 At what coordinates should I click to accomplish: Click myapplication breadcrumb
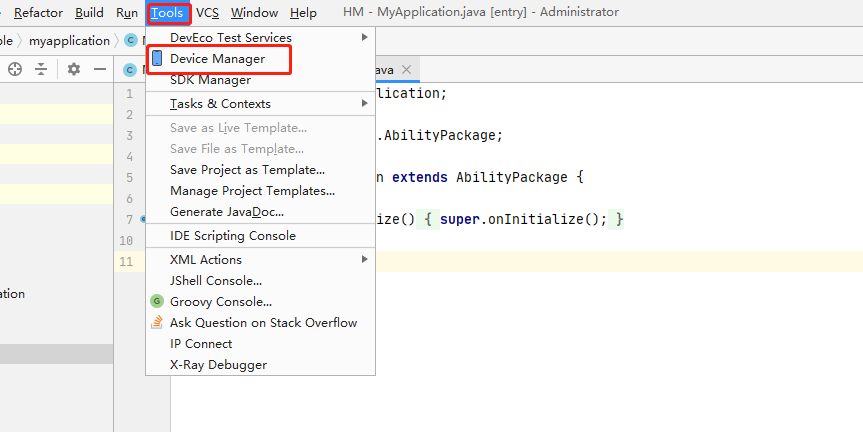pos(69,41)
